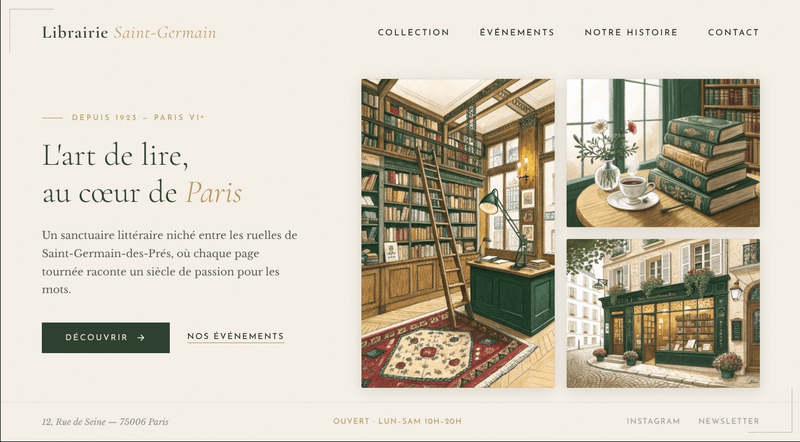Click the opening hours Lun-Sam text
Viewport: 800px width, 442px height.
click(x=397, y=421)
